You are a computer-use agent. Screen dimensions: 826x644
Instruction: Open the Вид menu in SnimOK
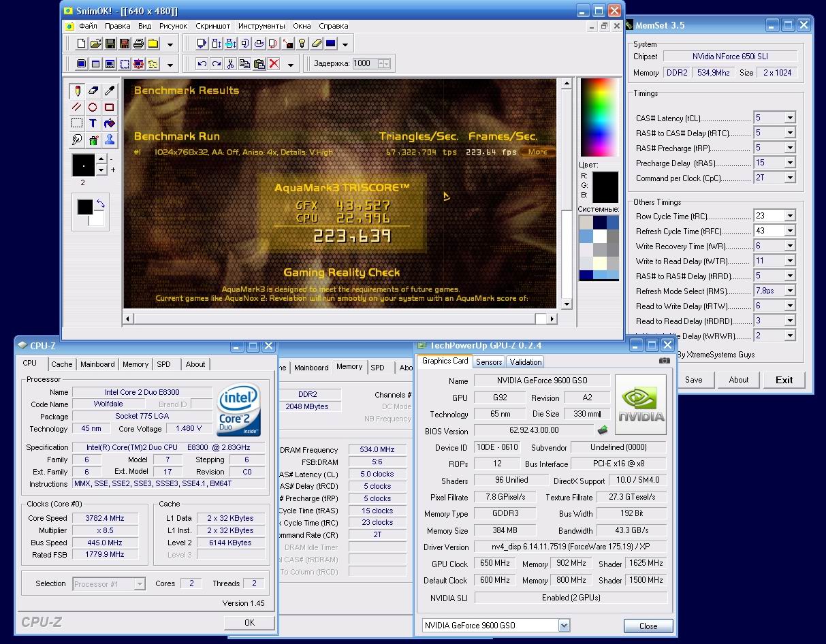144,26
